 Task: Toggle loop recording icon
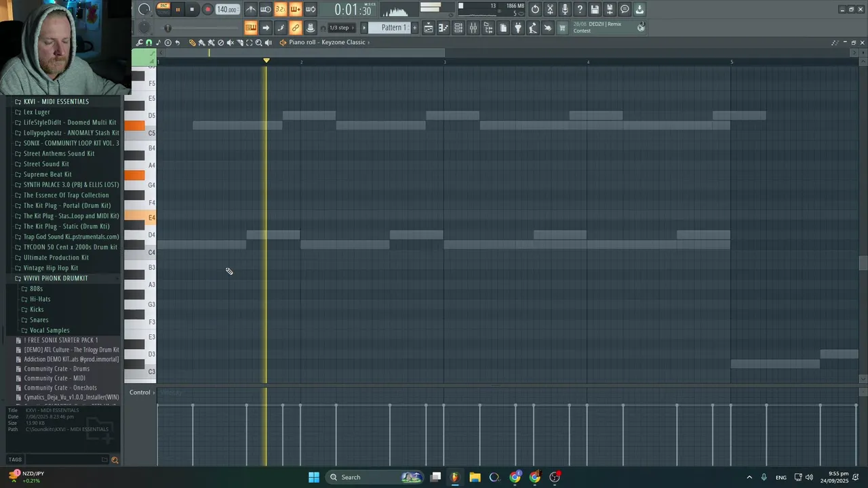click(311, 9)
